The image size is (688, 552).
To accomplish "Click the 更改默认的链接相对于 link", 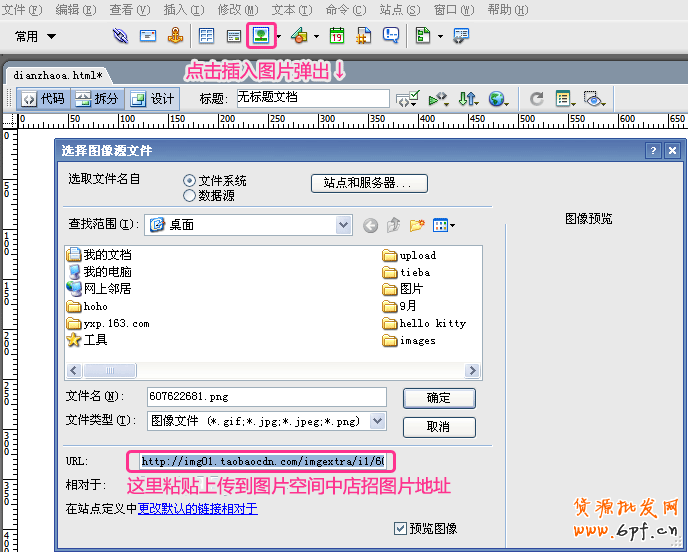I will click(x=197, y=509).
